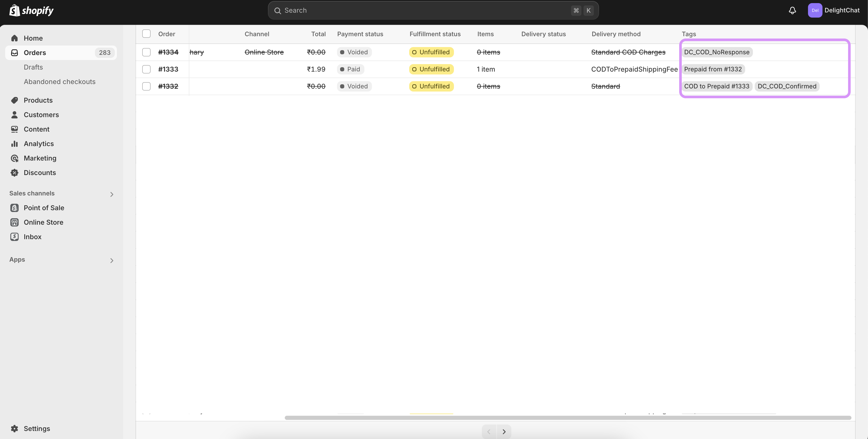
Task: Click the COD to Prepaid #1333 tag
Action: pyautogui.click(x=717, y=86)
